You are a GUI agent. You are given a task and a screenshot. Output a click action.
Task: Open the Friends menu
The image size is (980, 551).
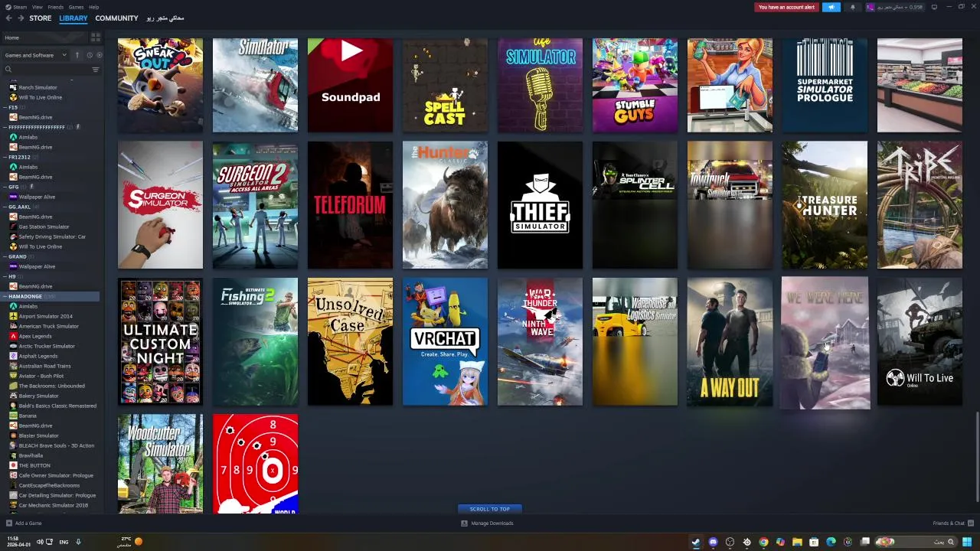click(x=56, y=7)
